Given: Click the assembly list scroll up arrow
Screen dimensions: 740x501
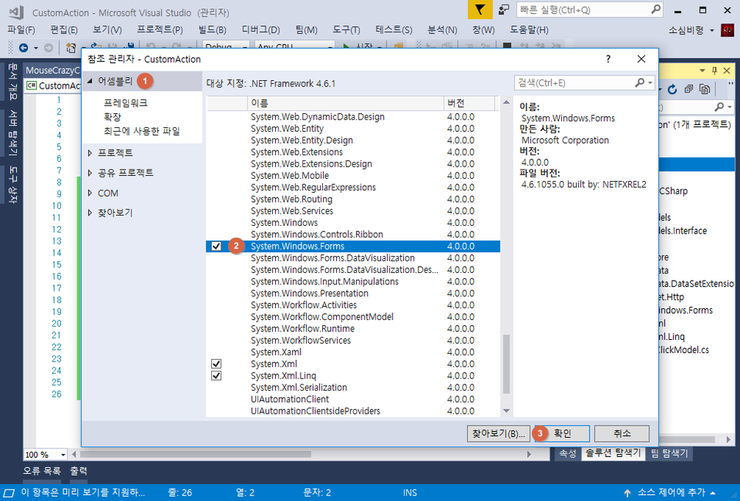Looking at the screenshot, I should tap(506, 102).
